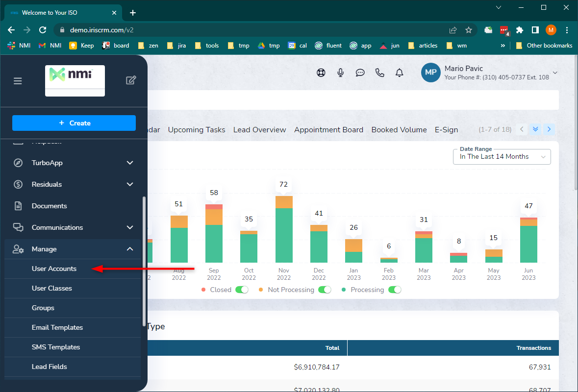578x392 pixels.
Task: Click the Manage user-gear icon
Action: point(18,249)
